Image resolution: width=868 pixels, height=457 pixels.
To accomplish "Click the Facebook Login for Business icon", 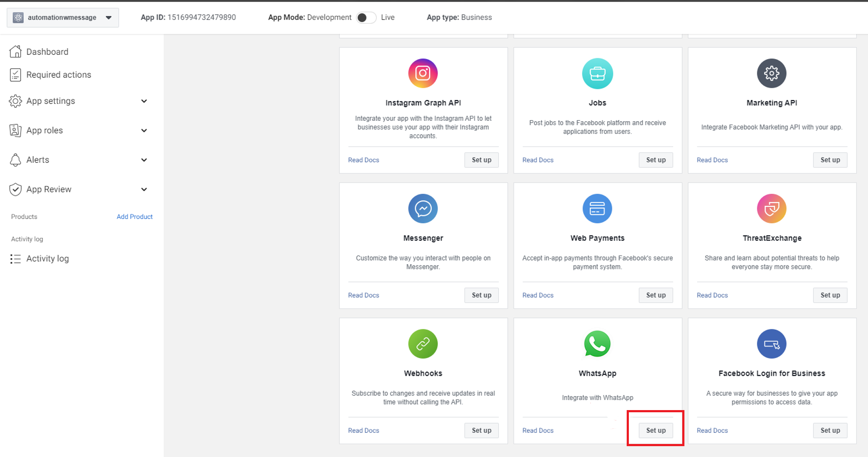I will [x=772, y=344].
